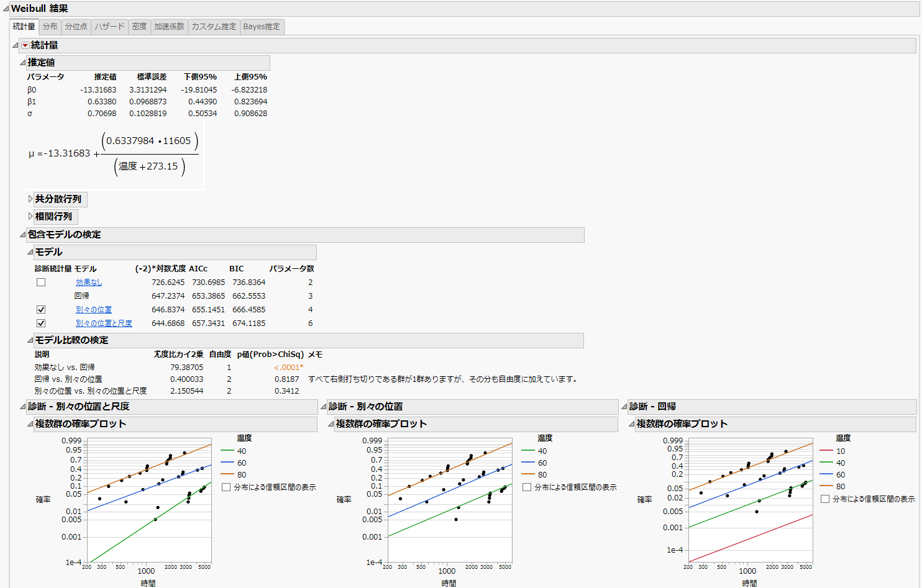Collapse 複数群の確率プロット under 診断 - 別々の位置と尺度
Image resolution: width=922 pixels, height=588 pixels.
30,424
